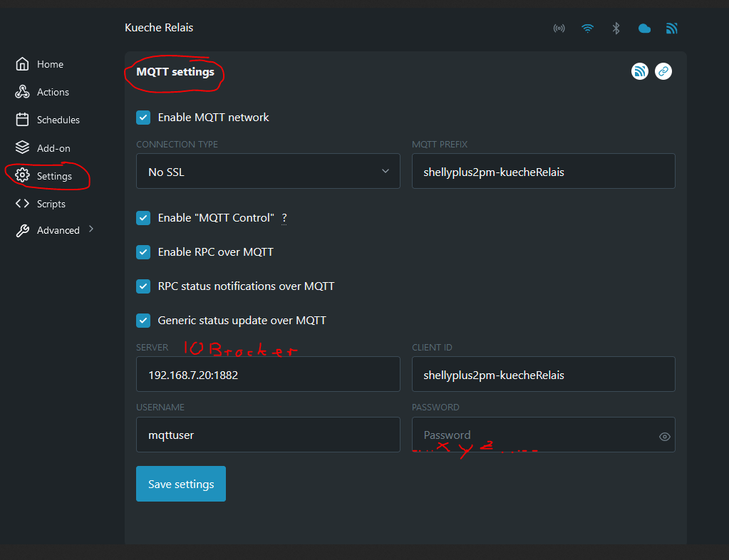Disable Generic status update over MQTT

[x=143, y=321]
